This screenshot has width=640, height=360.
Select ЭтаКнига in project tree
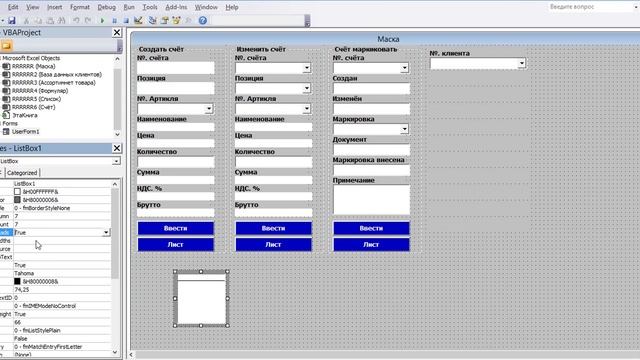[24, 115]
